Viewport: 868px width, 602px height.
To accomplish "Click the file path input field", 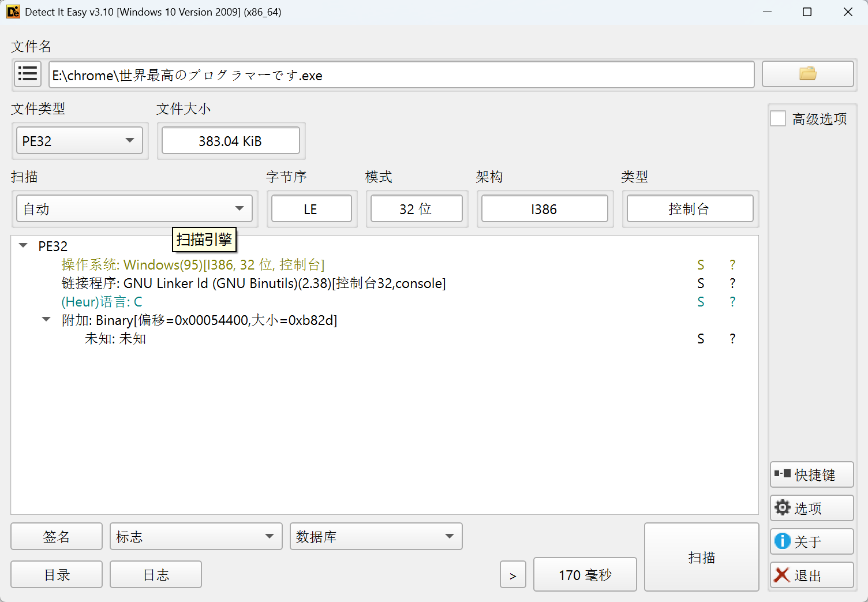I will [401, 75].
